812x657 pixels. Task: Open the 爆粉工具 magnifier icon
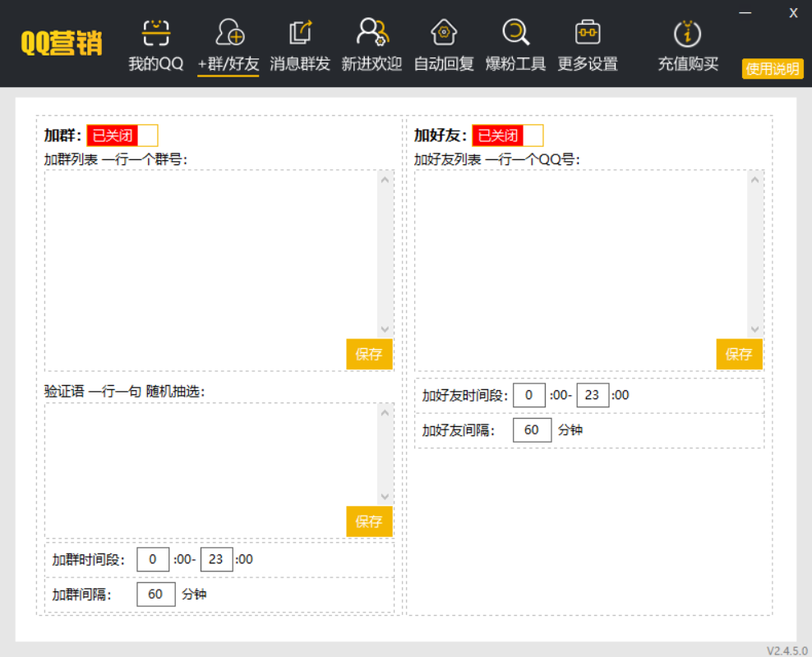point(516,32)
